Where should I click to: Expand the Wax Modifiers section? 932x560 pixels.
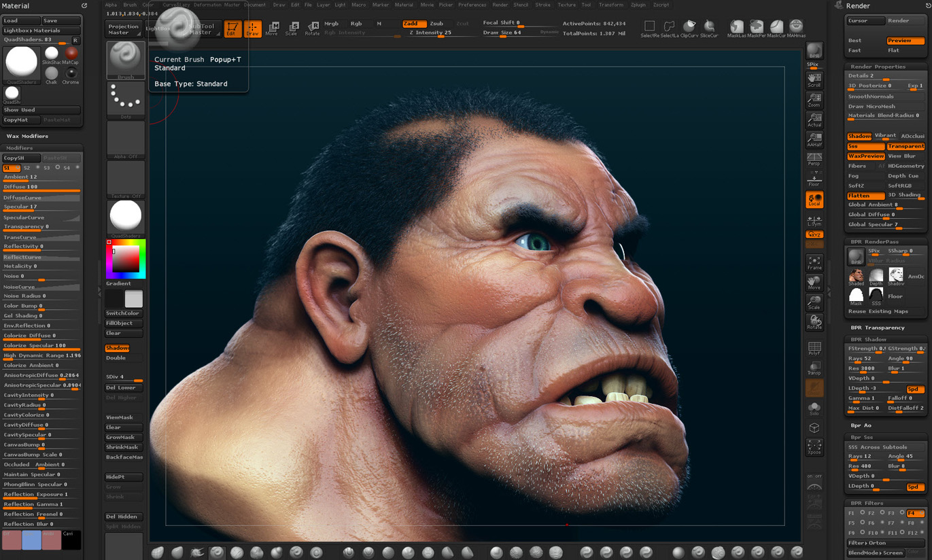27,136
